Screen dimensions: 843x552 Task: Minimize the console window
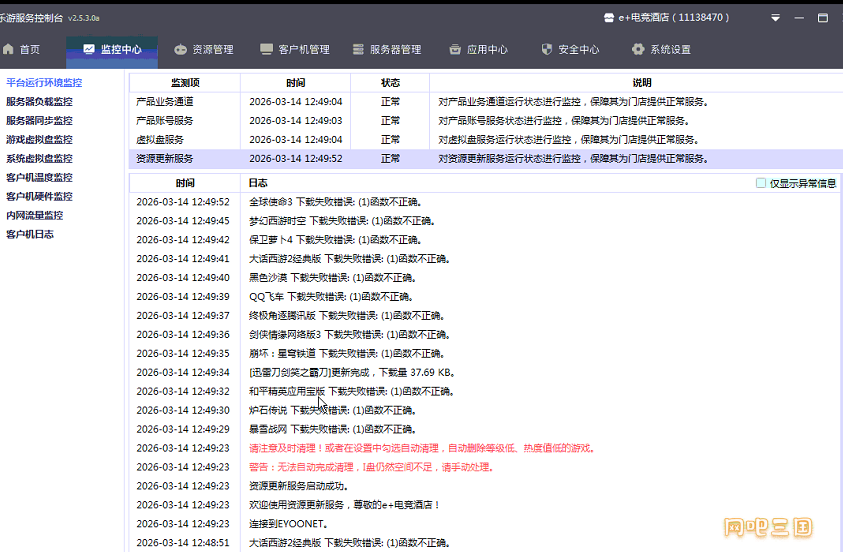click(x=799, y=18)
